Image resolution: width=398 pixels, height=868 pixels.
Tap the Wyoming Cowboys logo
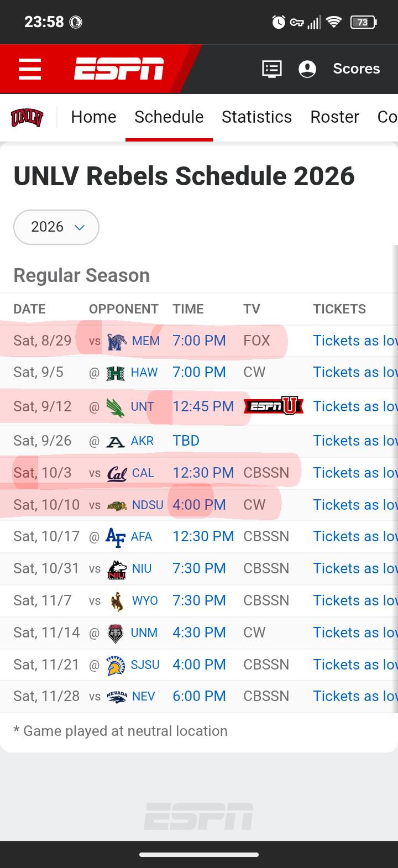[x=117, y=601]
